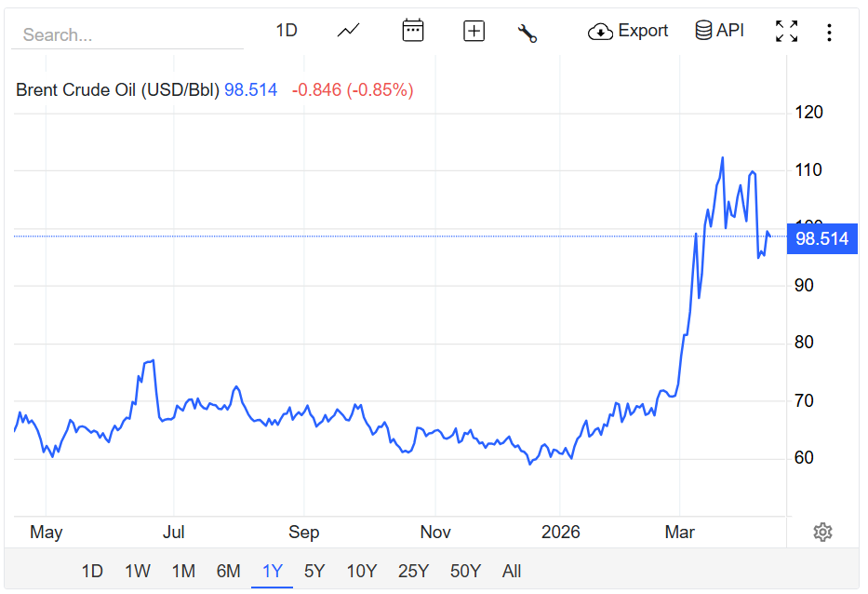Click the Search input field
Screen dimensions: 868x594
click(x=127, y=34)
